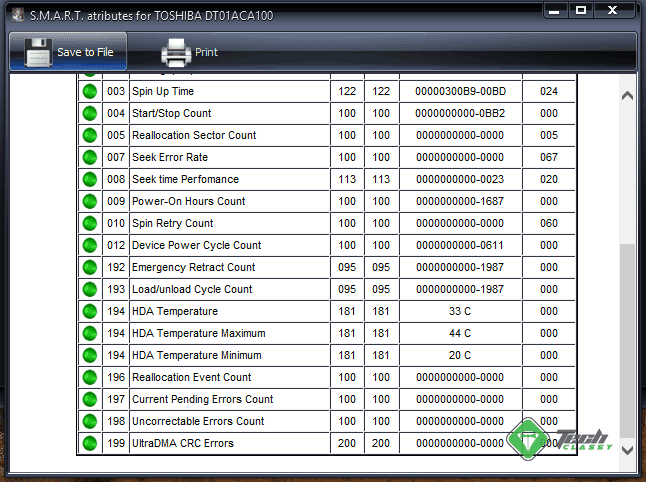Click green status icon for Spin Retry Count
Image resolution: width=646 pixels, height=482 pixels.
(90, 223)
